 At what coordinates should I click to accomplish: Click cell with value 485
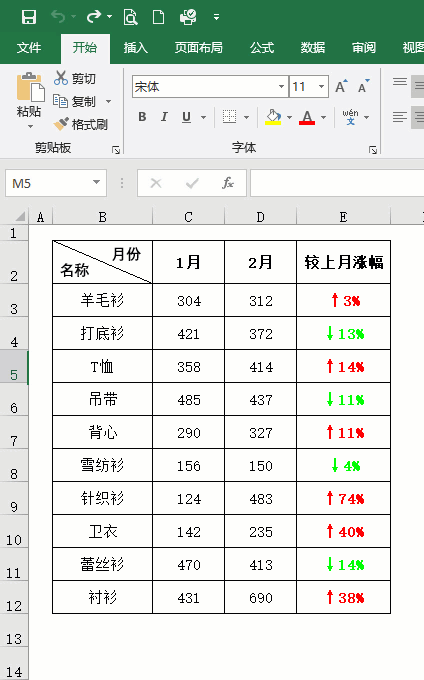point(188,399)
